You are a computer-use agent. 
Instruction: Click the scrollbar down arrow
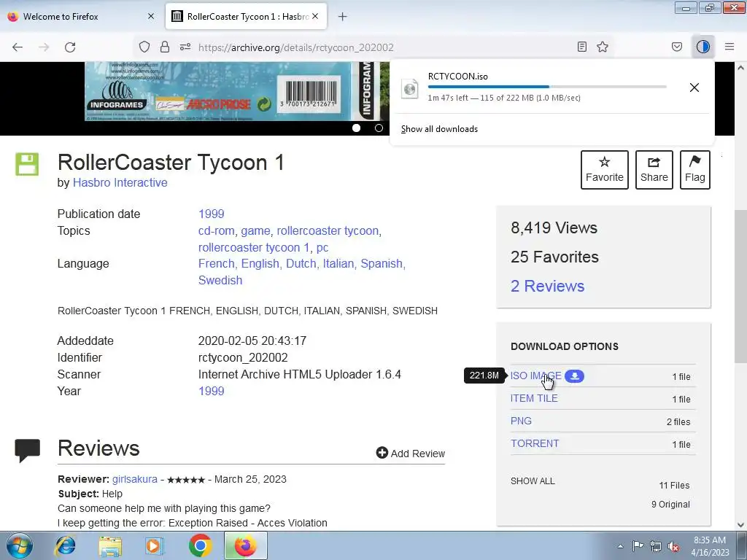tap(741, 525)
